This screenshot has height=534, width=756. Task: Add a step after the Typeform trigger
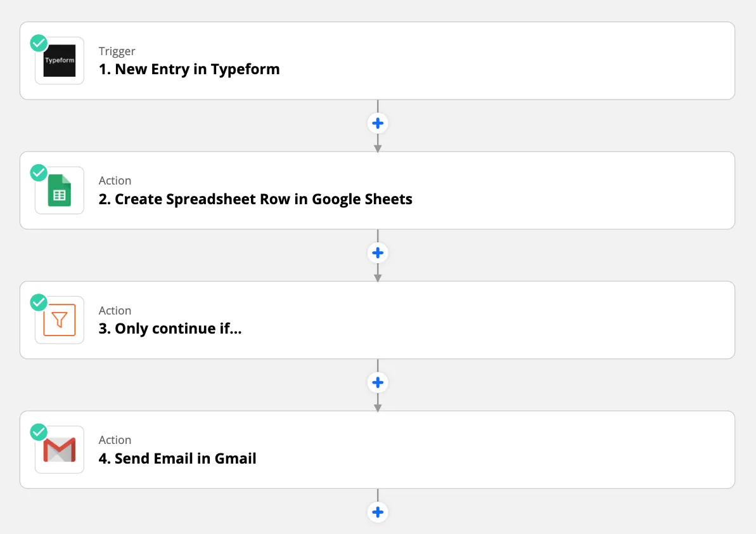tap(378, 123)
